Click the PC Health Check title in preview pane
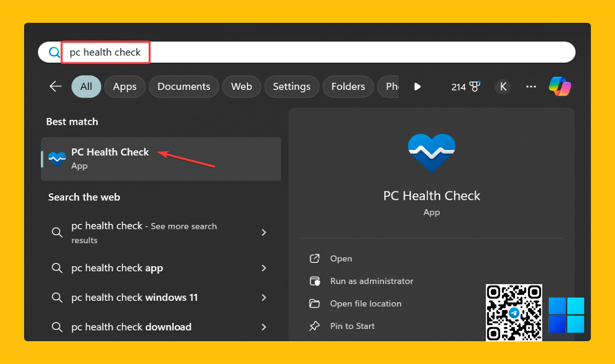The width and height of the screenshot is (615, 364). (x=432, y=196)
